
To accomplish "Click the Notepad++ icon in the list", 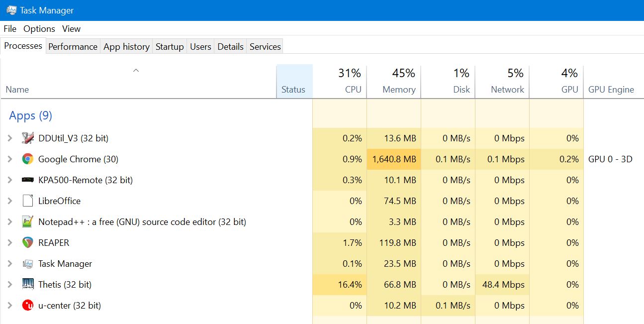I will click(28, 222).
